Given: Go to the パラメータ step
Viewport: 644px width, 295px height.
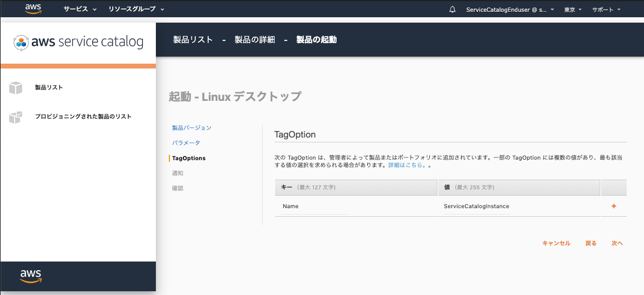Looking at the screenshot, I should 186,143.
